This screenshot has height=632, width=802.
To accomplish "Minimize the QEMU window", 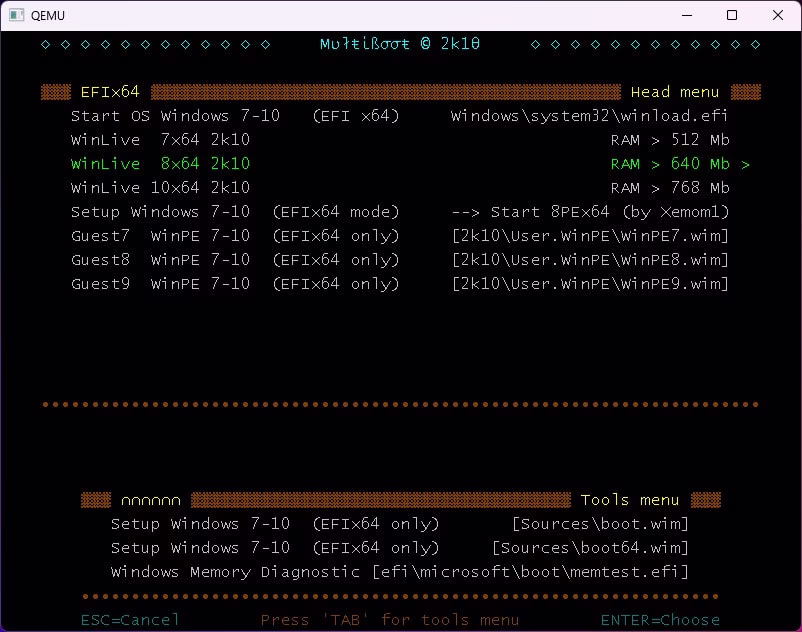I will point(687,15).
